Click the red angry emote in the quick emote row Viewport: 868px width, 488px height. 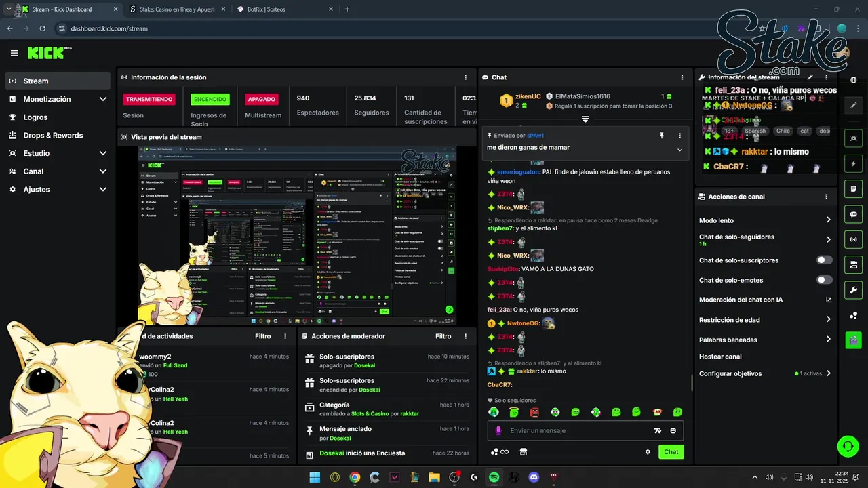pyautogui.click(x=534, y=412)
